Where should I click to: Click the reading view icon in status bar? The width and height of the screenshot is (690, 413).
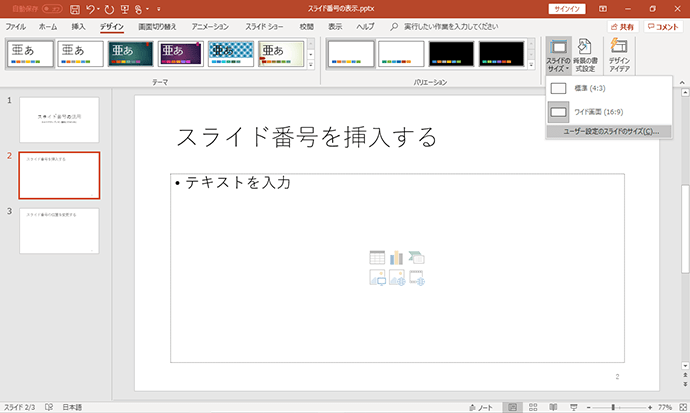coord(554,407)
